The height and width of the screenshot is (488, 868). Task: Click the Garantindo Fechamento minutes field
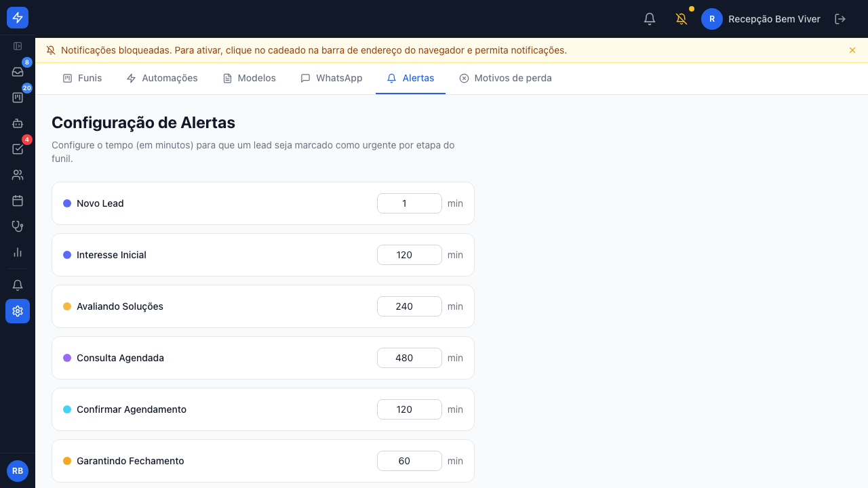tap(410, 461)
